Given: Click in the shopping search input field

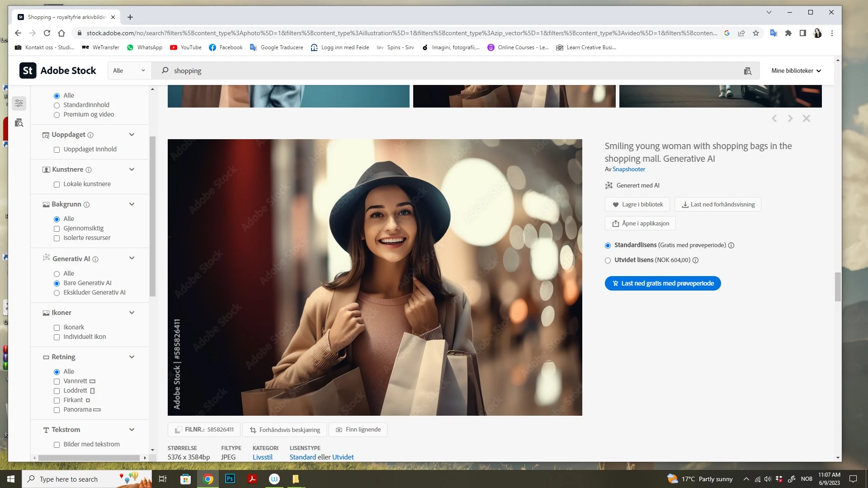Looking at the screenshot, I should point(407,71).
